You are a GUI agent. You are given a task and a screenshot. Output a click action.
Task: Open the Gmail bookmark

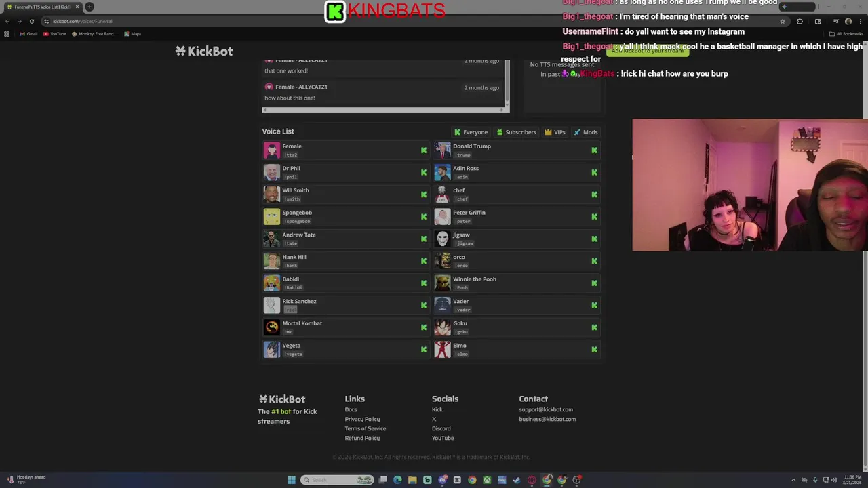point(28,34)
